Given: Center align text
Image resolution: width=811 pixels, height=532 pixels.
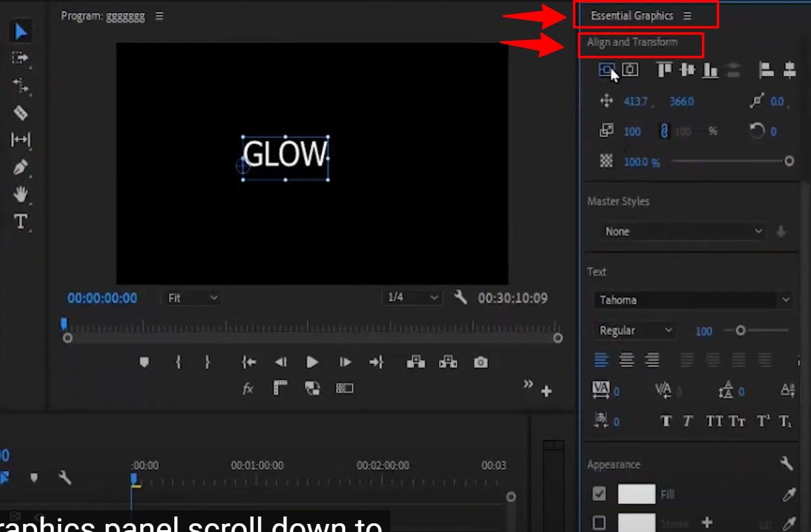Looking at the screenshot, I should point(627,360).
